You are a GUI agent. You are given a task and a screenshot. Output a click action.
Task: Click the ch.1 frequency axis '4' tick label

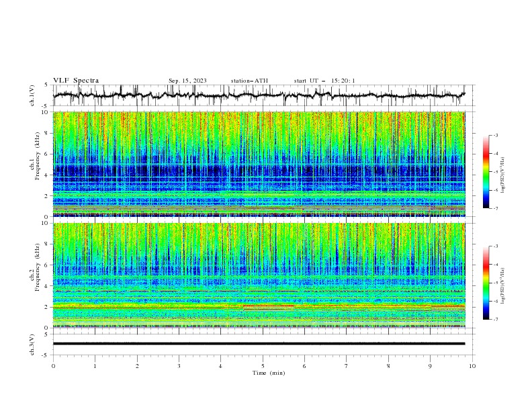coord(46,175)
